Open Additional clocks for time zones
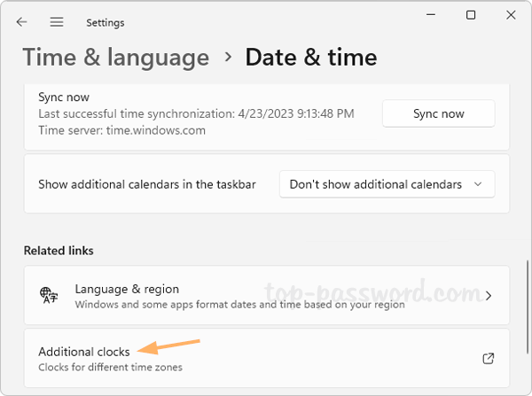The width and height of the screenshot is (532, 396). tap(84, 352)
